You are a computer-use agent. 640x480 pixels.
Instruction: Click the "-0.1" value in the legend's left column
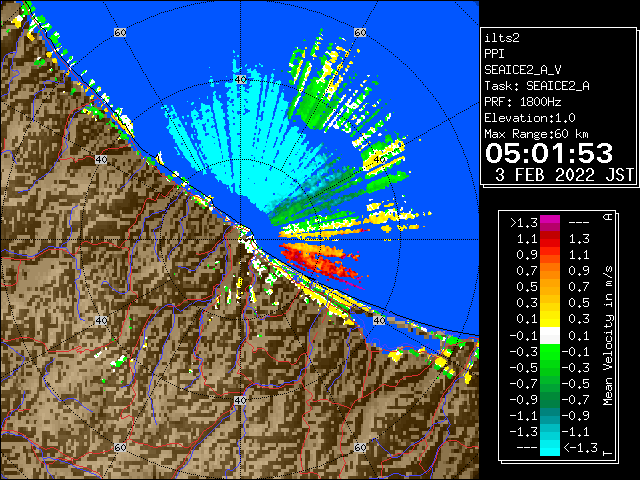click(524, 336)
